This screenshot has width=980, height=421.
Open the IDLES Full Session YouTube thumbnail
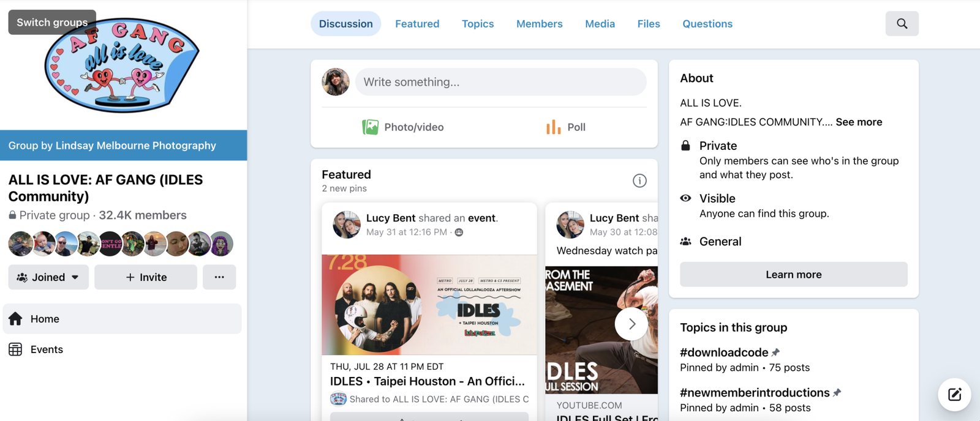601,330
